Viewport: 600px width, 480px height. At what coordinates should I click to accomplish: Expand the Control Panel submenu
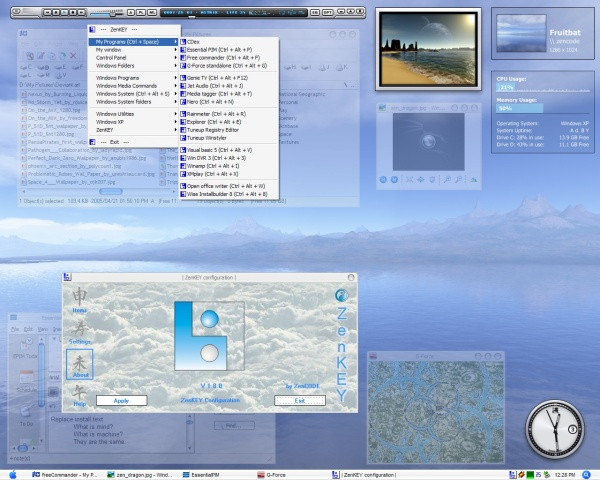134,58
